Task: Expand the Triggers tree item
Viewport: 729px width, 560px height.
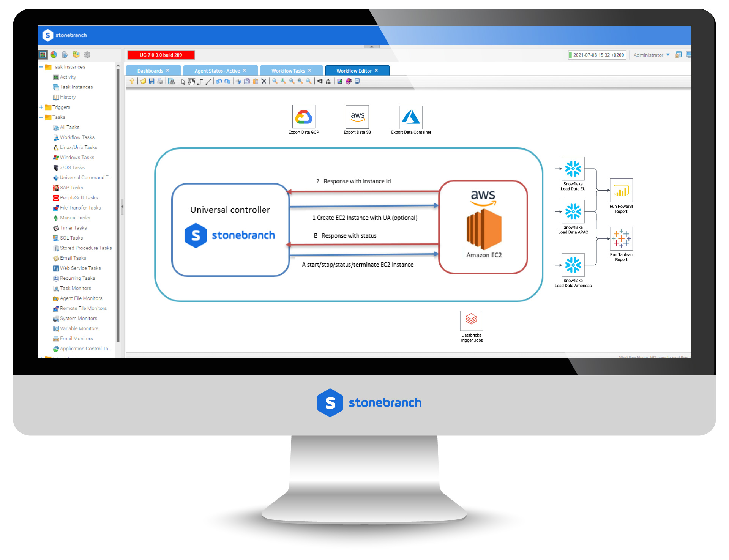Action: [x=42, y=106]
